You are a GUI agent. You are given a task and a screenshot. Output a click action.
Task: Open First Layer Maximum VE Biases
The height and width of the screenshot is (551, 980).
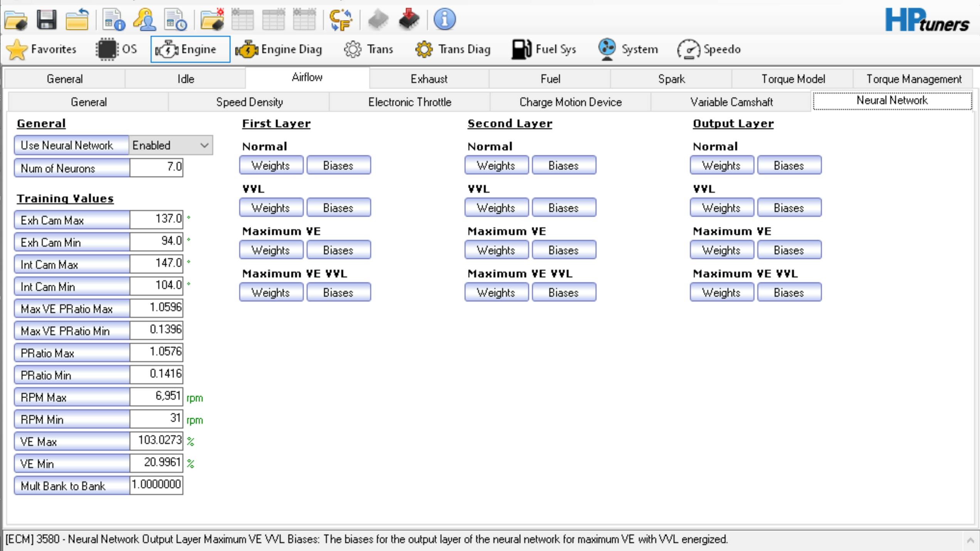click(338, 250)
